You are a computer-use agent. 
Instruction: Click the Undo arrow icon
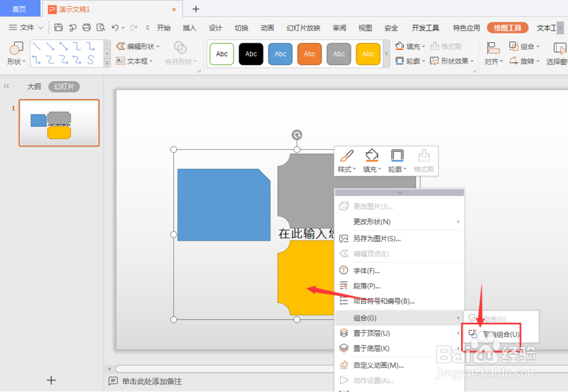[115, 27]
